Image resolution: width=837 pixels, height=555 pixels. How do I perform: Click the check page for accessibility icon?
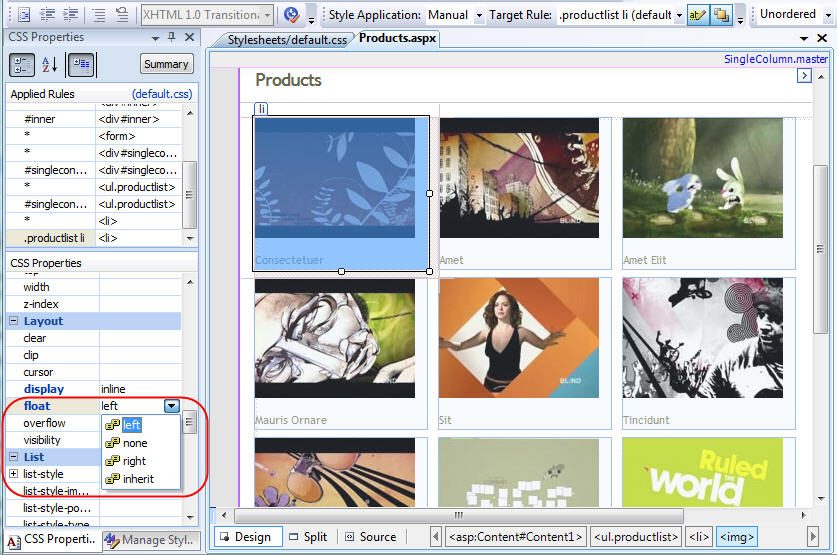(x=291, y=14)
